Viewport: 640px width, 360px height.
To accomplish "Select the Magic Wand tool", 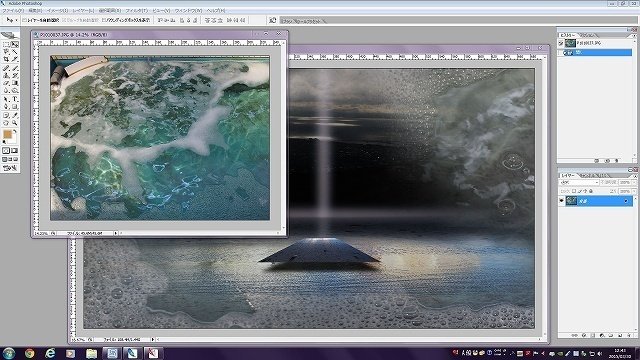I will [15, 52].
